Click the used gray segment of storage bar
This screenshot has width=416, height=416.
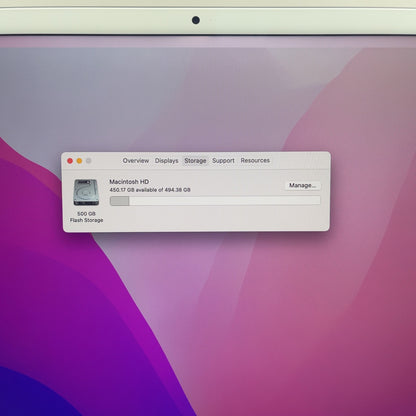point(120,201)
